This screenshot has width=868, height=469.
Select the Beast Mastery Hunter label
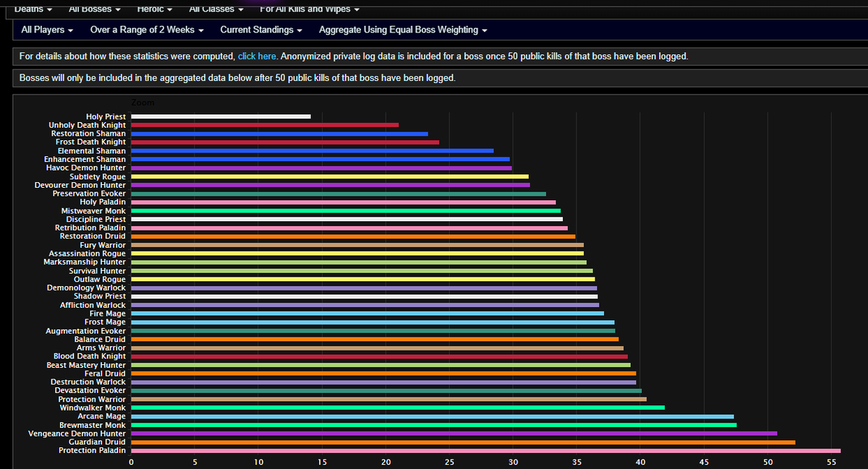[x=87, y=365]
